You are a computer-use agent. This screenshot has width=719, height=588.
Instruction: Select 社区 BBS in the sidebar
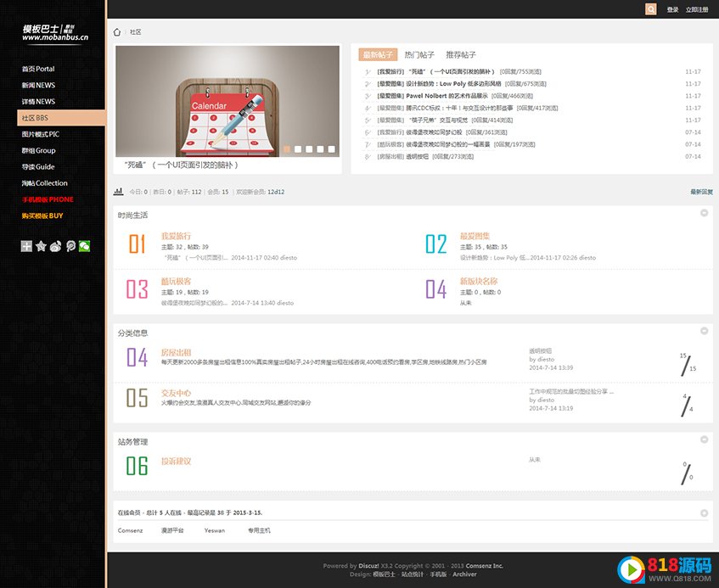[x=61, y=118]
